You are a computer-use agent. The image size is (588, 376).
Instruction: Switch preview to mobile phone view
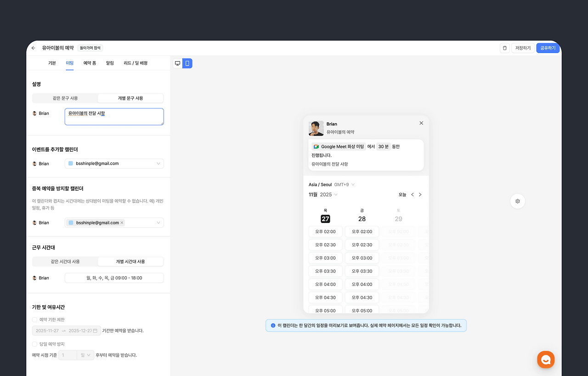tap(187, 63)
